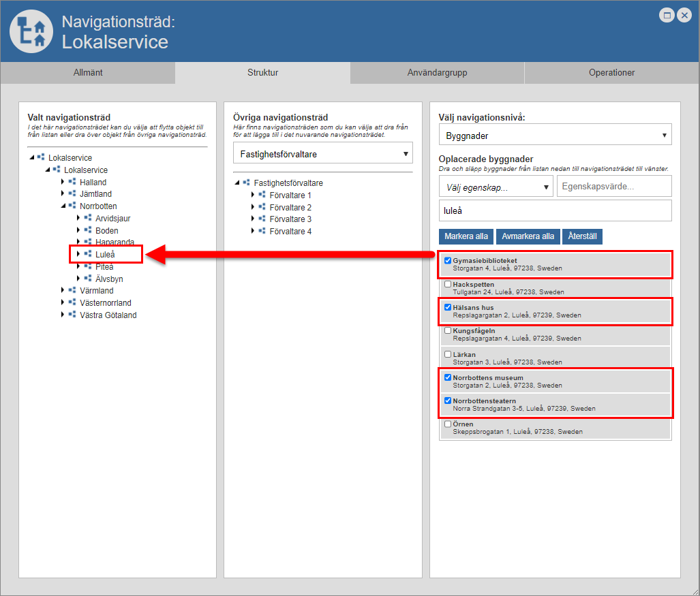Open the Välj egenskap property dropdown

(x=496, y=186)
